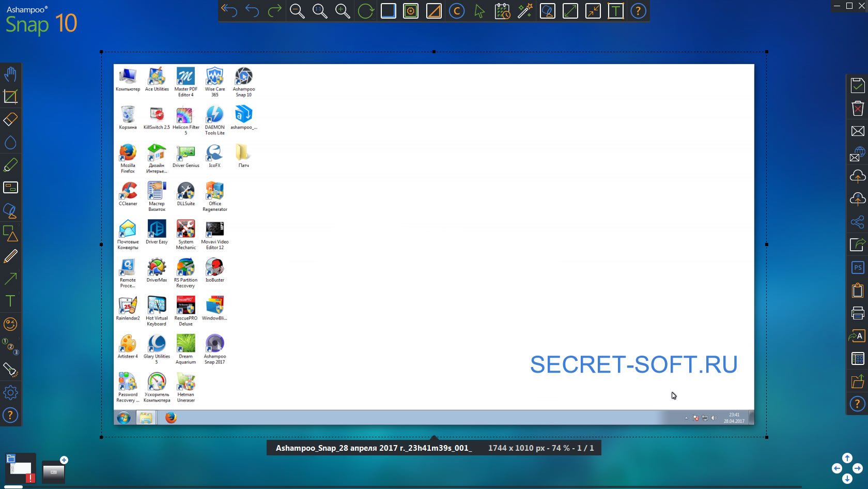Click the Ashampoo_Snap filename label
This screenshot has width=868, height=489.
coord(374,448)
